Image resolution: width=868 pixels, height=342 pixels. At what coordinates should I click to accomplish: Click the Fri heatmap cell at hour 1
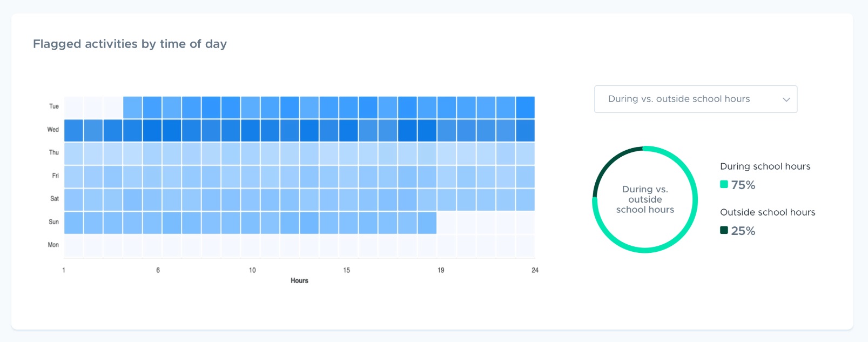(73, 177)
